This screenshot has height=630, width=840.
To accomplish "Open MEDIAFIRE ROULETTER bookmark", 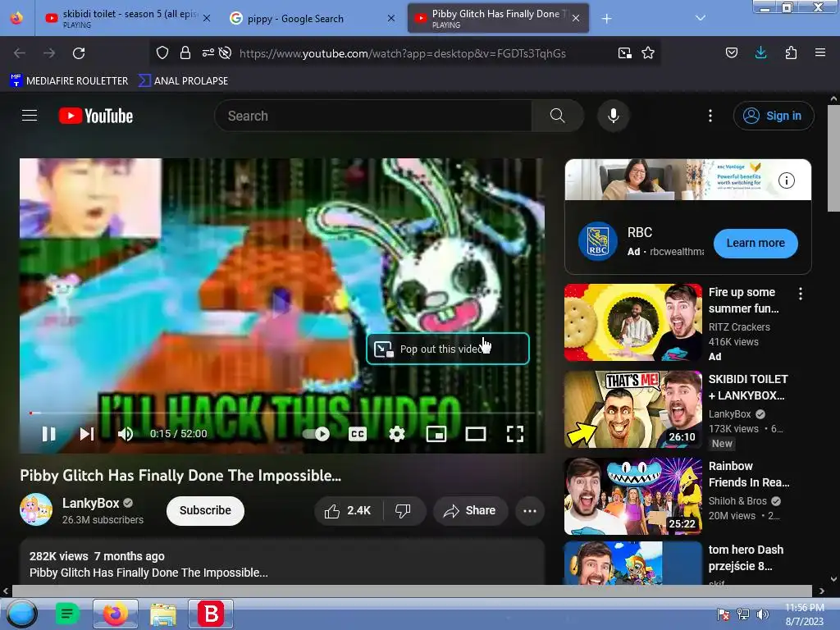I will (69, 81).
